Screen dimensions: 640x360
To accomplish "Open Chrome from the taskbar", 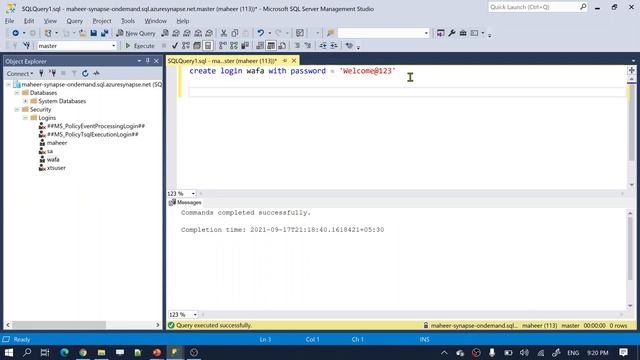I will click(x=83, y=352).
